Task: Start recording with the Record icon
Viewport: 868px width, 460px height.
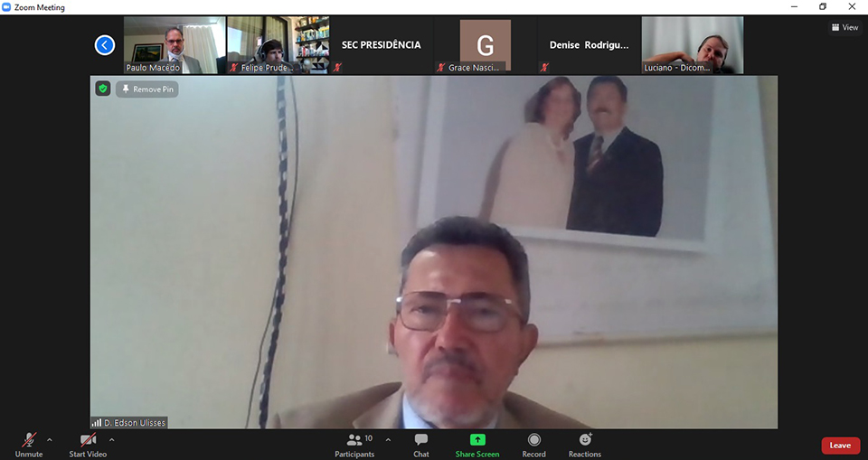Action: coord(533,440)
